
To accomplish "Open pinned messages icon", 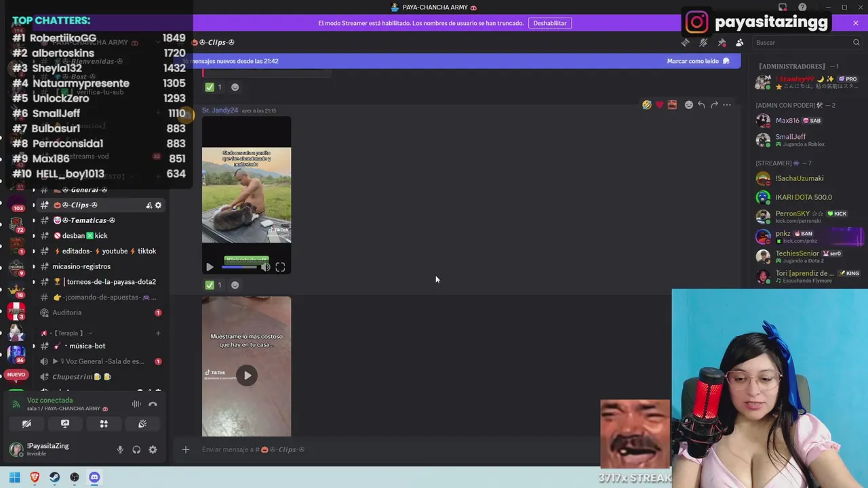I will 722,42.
